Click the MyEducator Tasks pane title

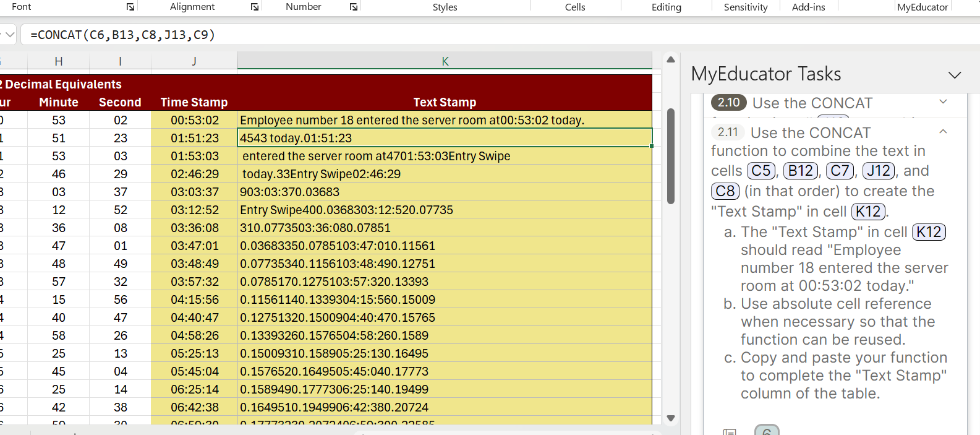[x=766, y=74]
